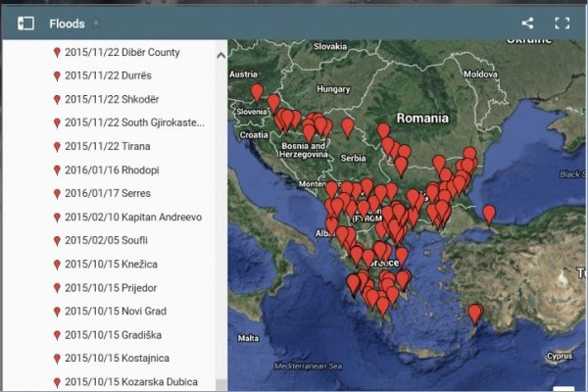This screenshot has width=588, height=392.
Task: Click pin icon beside Dibër County entry
Action: (x=57, y=53)
